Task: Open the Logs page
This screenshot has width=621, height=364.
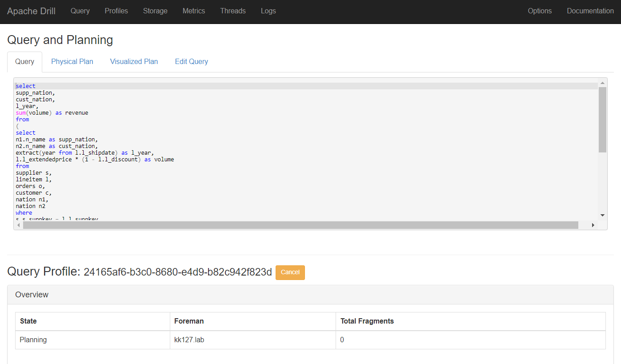Action: click(x=268, y=11)
